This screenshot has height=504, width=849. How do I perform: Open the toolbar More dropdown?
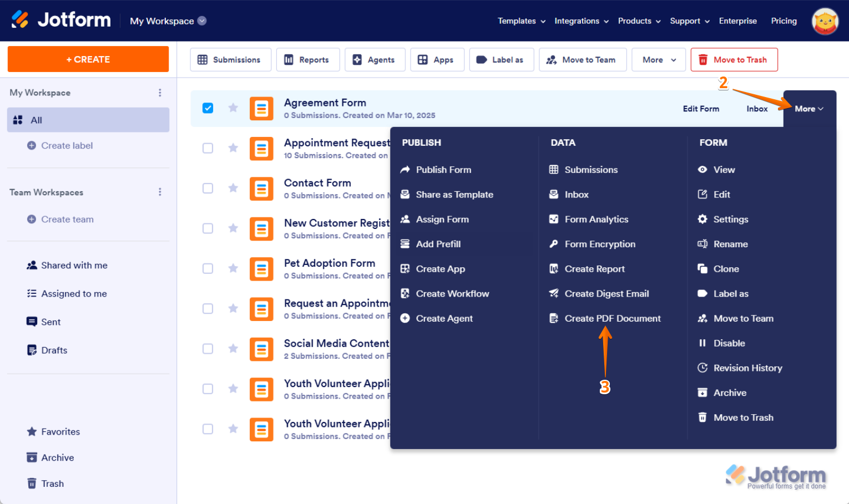tap(659, 60)
